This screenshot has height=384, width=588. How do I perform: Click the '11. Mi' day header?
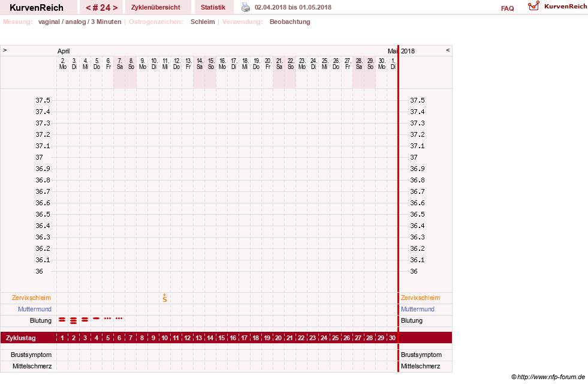click(x=165, y=64)
